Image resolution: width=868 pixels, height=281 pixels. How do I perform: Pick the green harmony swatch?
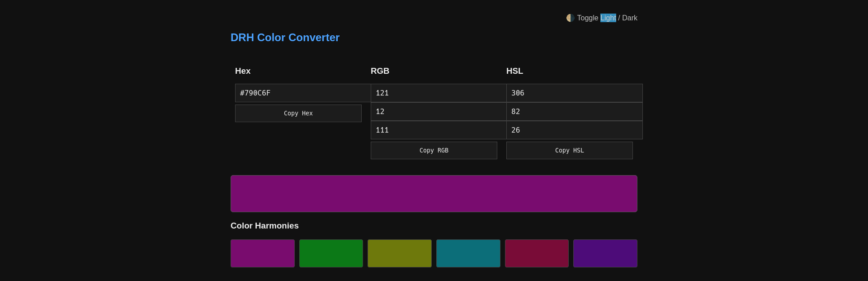tap(331, 253)
